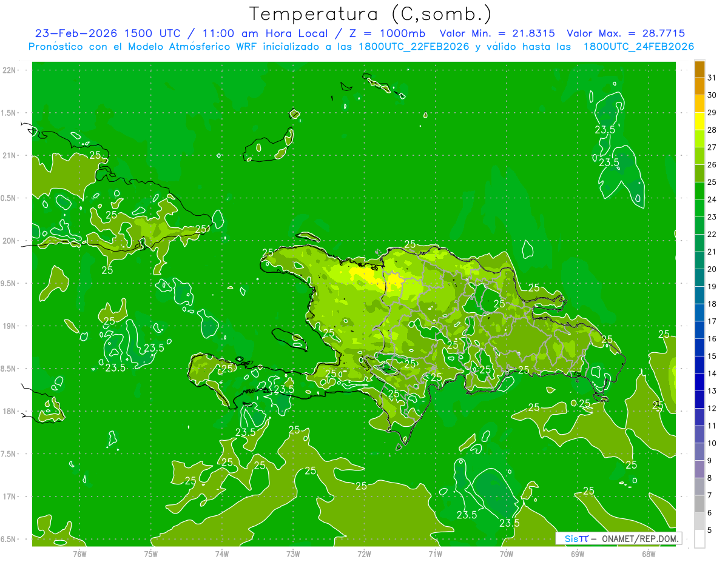Click the teal legend swatch between 19 and 20
This screenshot has height=562, width=728.
[699, 278]
